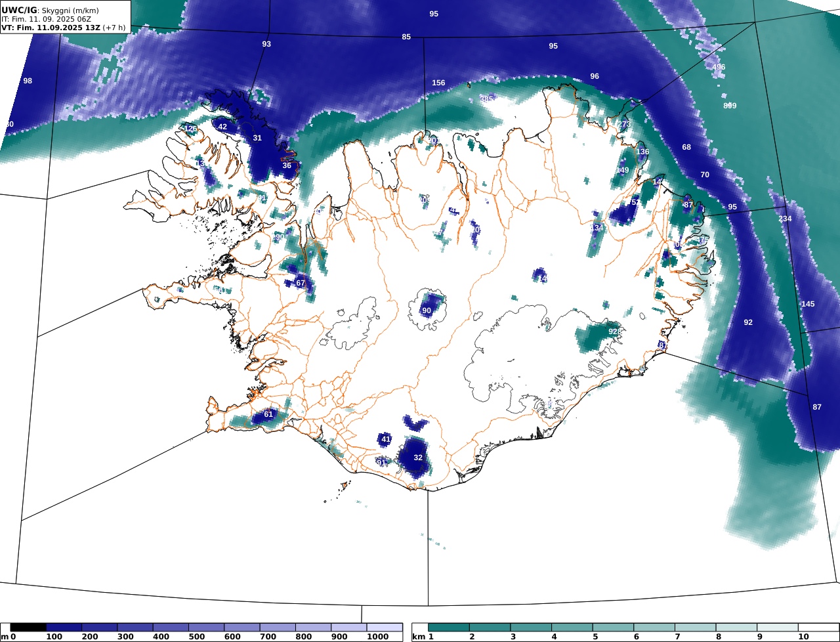Click the visibility value '32' in south Iceland
This screenshot has width=840, height=642.
[x=418, y=458]
